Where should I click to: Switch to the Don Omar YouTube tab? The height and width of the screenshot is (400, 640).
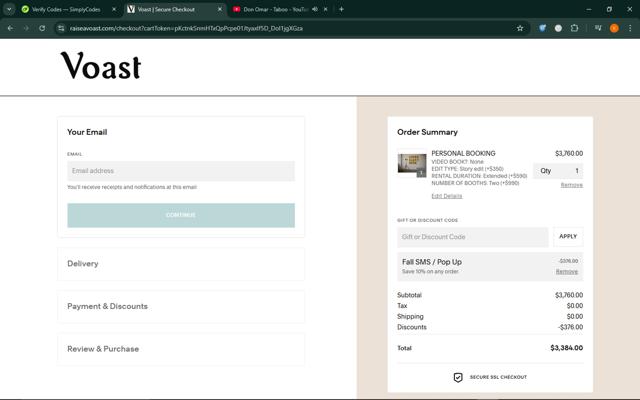(x=276, y=9)
